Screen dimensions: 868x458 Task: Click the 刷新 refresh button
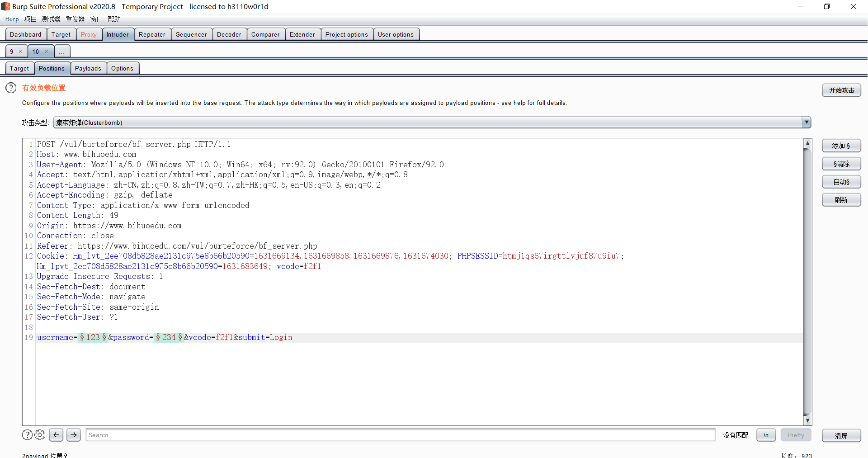point(841,200)
